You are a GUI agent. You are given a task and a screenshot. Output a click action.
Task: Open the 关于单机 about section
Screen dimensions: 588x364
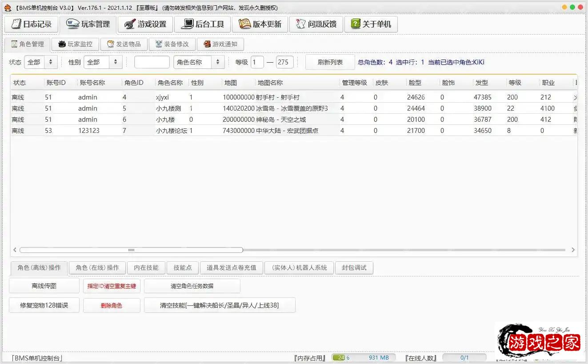371,24
